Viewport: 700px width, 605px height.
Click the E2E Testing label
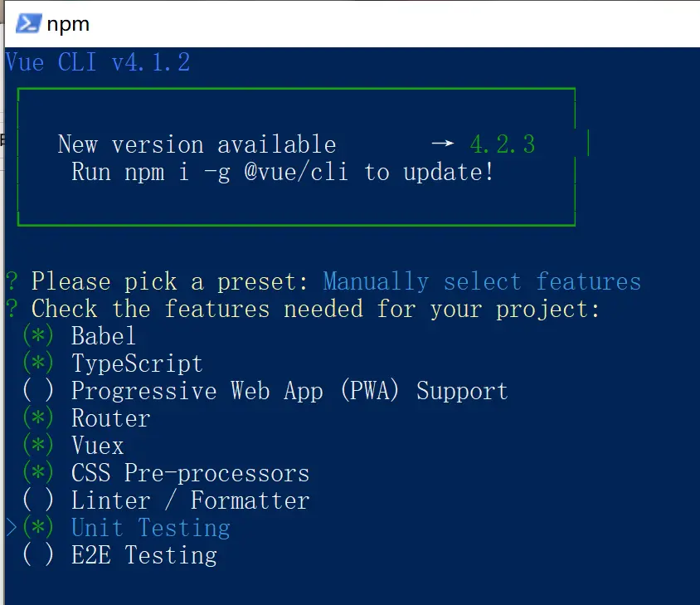[143, 555]
